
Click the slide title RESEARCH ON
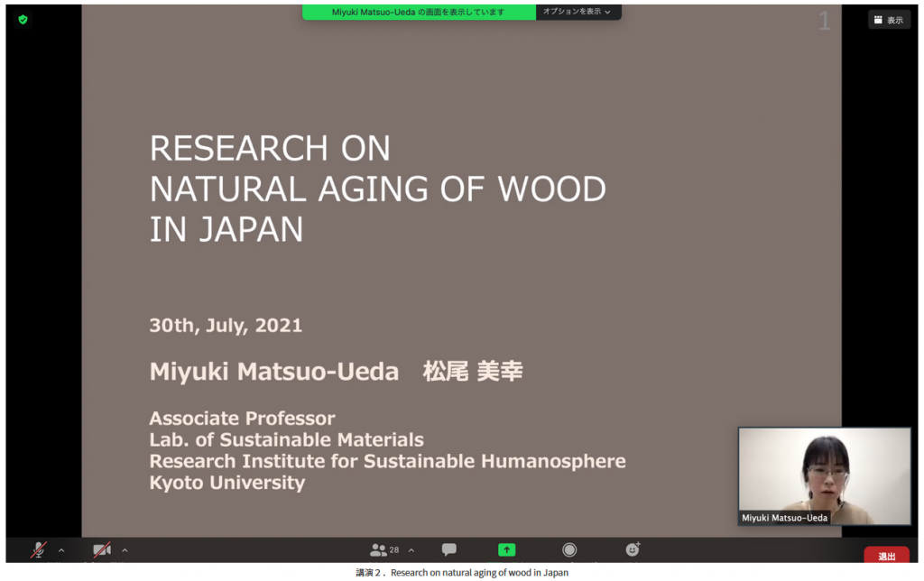[x=270, y=149]
